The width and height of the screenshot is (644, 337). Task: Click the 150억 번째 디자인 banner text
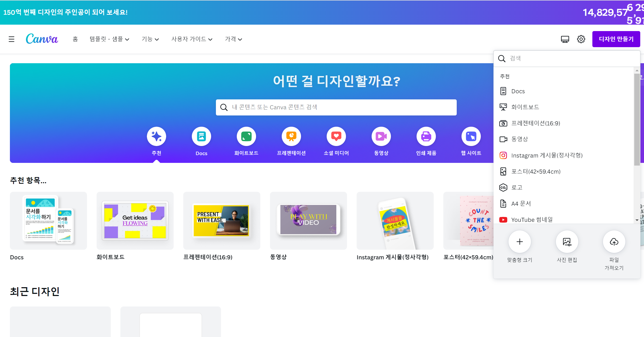click(x=66, y=12)
